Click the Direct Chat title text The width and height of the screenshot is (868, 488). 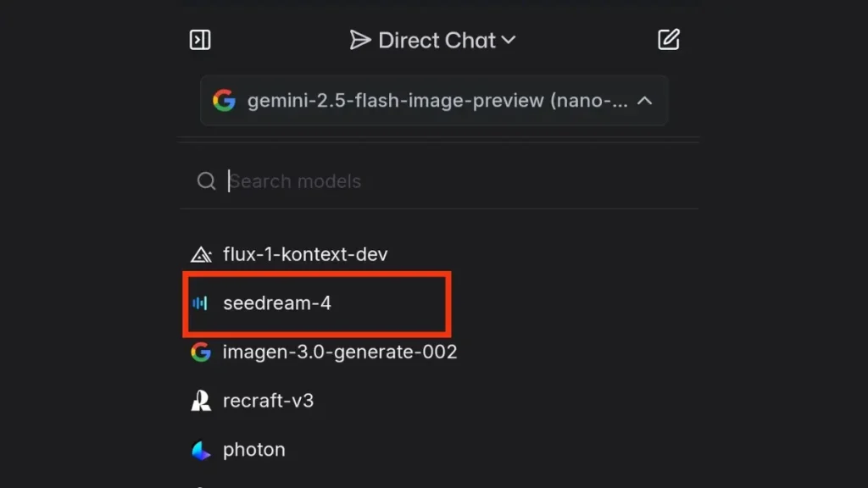coord(441,39)
